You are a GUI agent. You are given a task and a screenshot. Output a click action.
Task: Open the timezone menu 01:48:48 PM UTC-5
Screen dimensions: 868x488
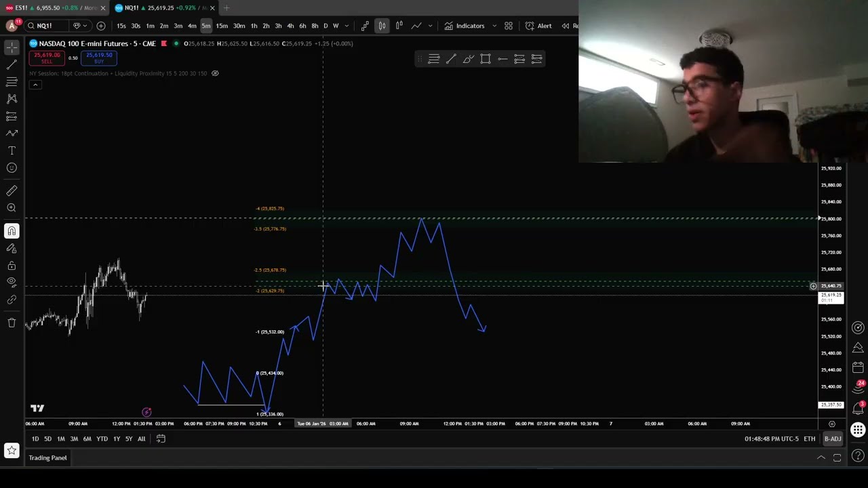click(772, 439)
